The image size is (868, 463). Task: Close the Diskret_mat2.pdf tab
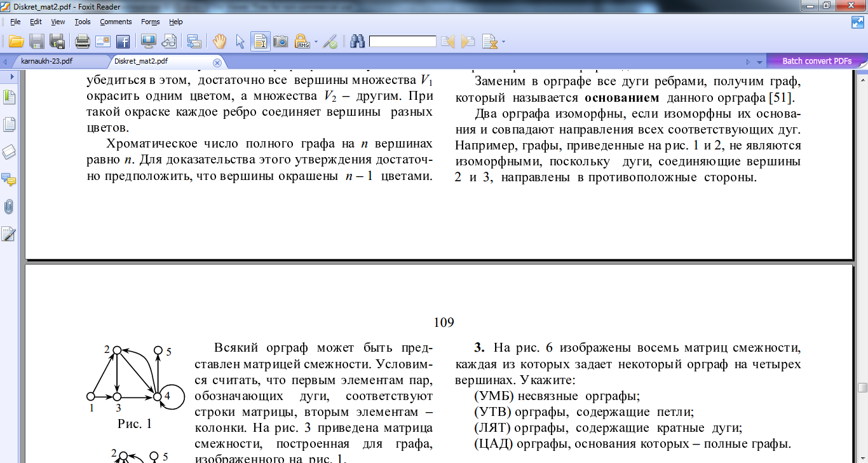coord(217,62)
